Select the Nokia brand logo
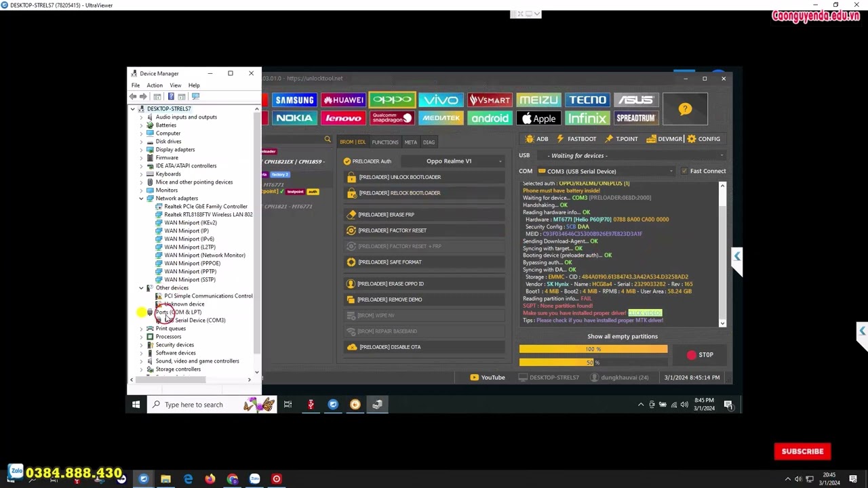This screenshot has width=868, height=488. pos(294,118)
